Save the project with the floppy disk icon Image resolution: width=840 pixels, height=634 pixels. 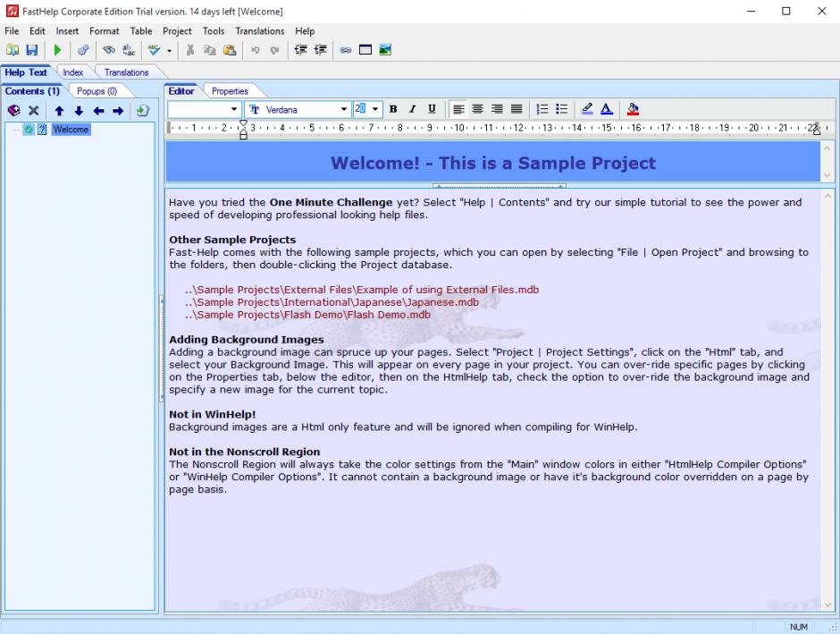[x=32, y=50]
